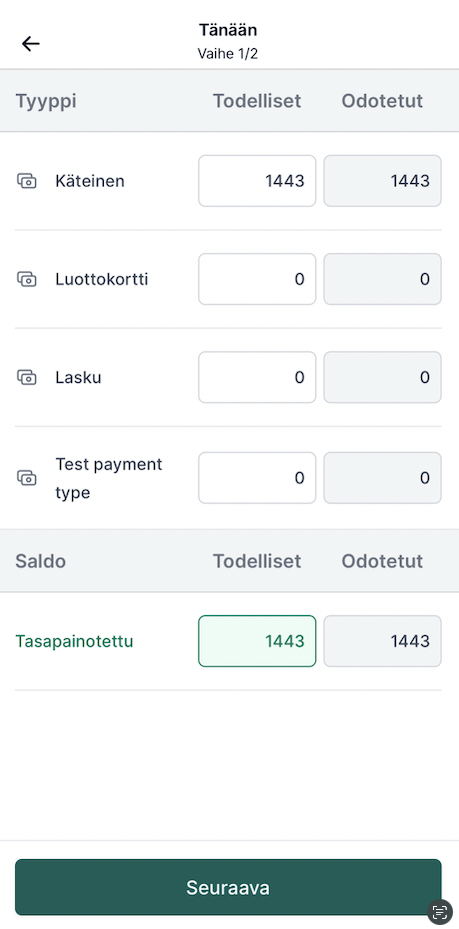Edit the Lasku Todelliset amount field
This screenshot has height=929, width=459.
(x=257, y=377)
